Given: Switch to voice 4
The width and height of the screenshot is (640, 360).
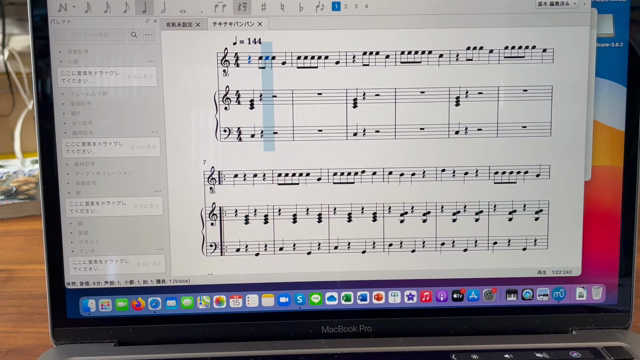Looking at the screenshot, I should tap(366, 6).
